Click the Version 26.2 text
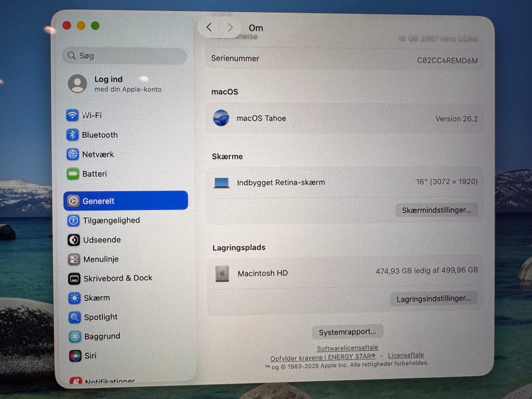This screenshot has height=399, width=532. click(456, 119)
